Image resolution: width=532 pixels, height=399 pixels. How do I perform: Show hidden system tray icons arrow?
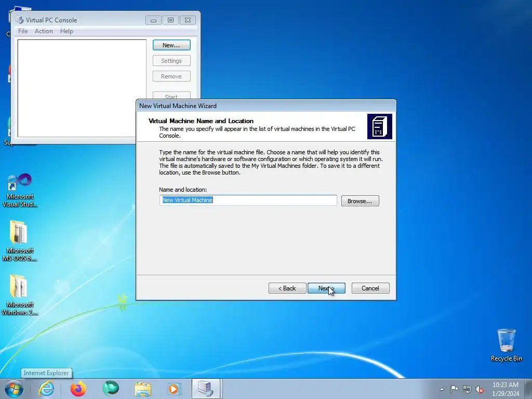442,389
